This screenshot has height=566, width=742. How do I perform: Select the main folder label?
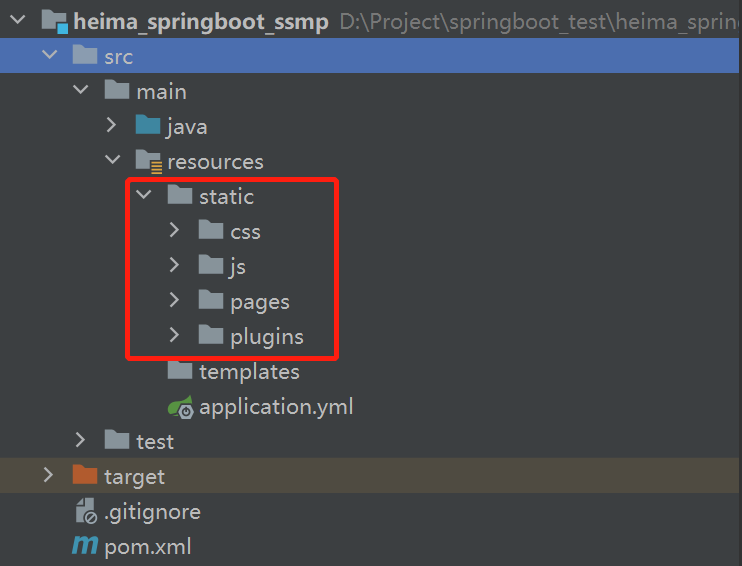[161, 92]
